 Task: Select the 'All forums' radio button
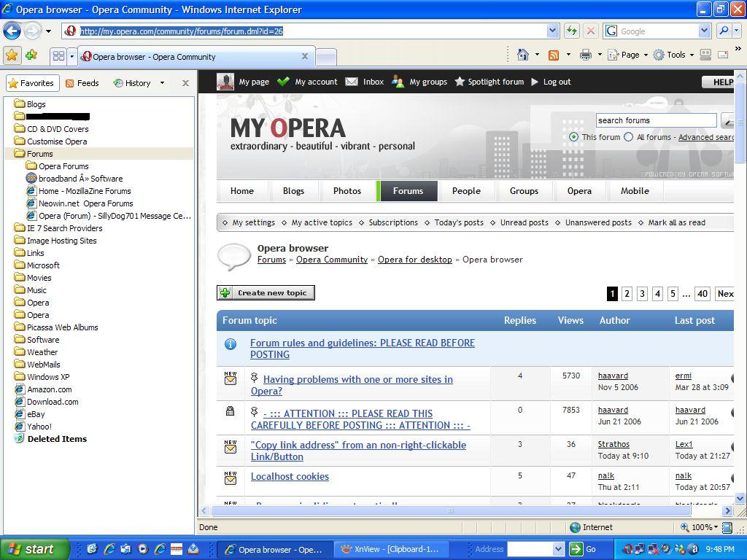coord(628,137)
